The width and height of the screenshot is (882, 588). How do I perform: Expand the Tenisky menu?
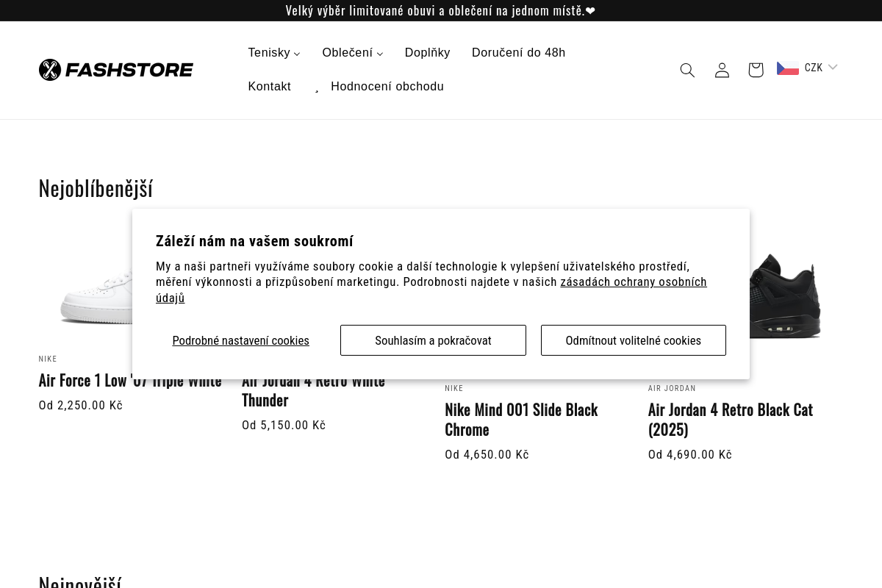coord(274,53)
